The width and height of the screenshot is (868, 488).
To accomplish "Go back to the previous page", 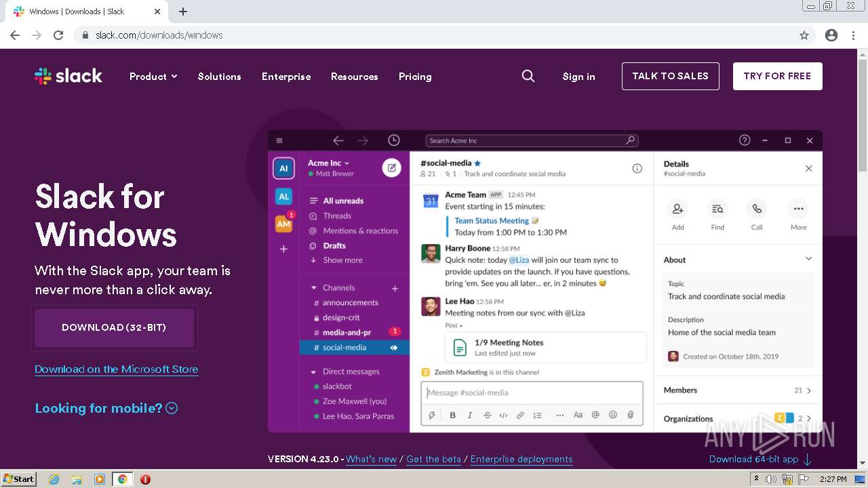I will [x=15, y=35].
